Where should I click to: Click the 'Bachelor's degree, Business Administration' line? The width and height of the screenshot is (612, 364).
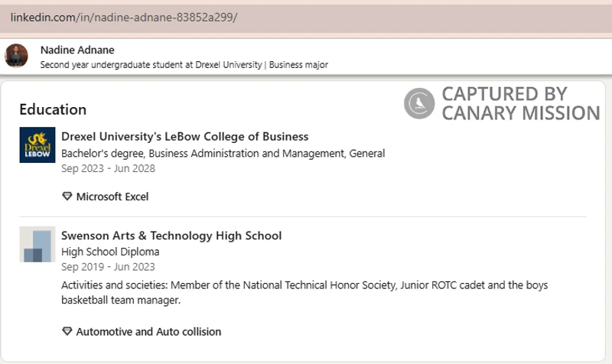[x=223, y=154]
